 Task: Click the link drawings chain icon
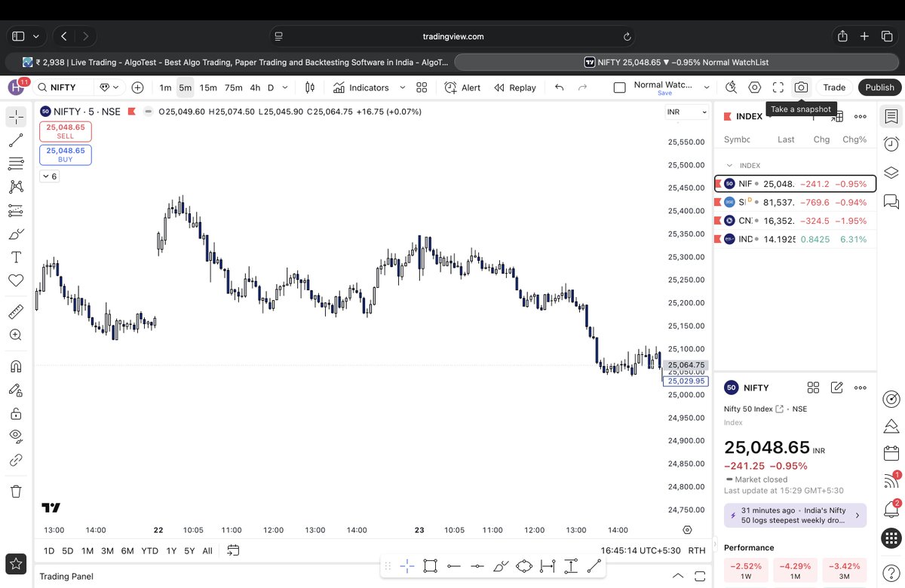click(16, 460)
